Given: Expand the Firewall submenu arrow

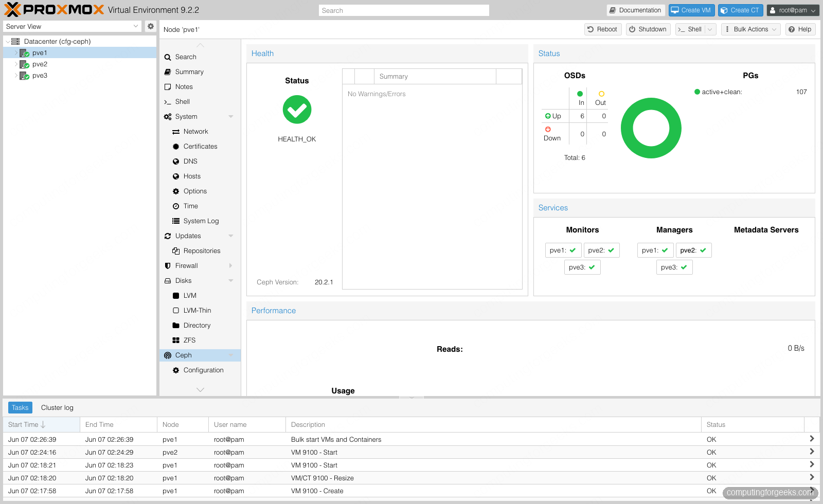Looking at the screenshot, I should pos(230,266).
